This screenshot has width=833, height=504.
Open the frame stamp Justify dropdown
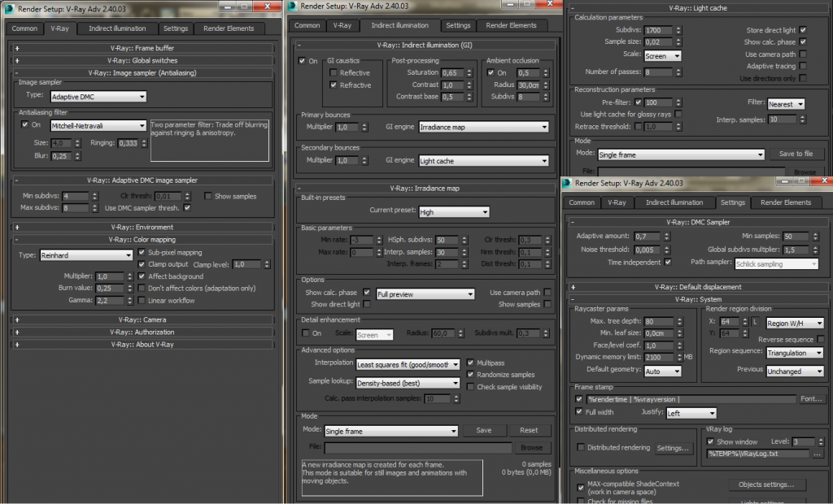(691, 413)
